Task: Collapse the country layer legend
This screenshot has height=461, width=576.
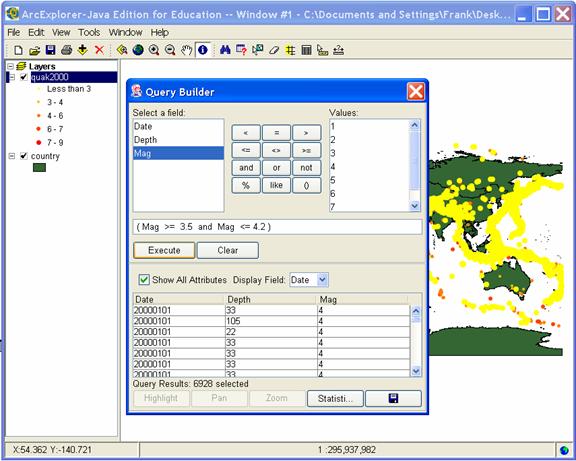Action: click(x=12, y=156)
